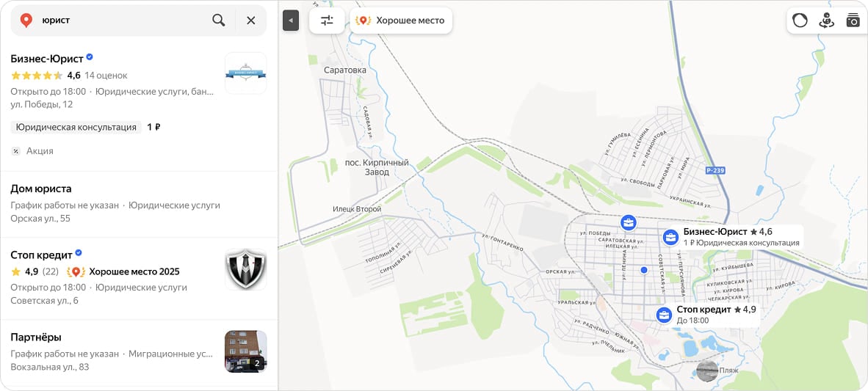Click the Партнёры building photo thumbnail
The image size is (868, 391).
point(246,351)
